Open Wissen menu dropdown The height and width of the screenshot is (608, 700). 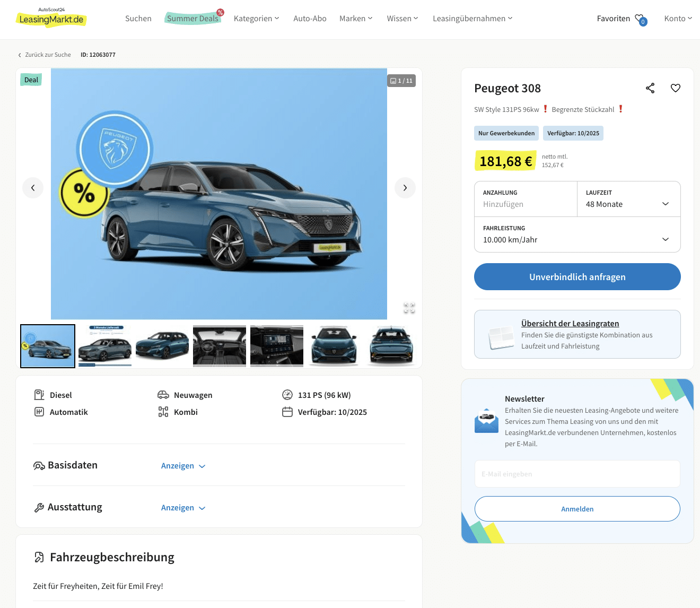click(402, 19)
